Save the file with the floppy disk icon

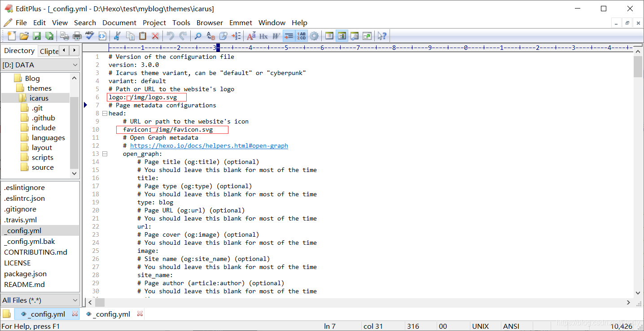37,36
